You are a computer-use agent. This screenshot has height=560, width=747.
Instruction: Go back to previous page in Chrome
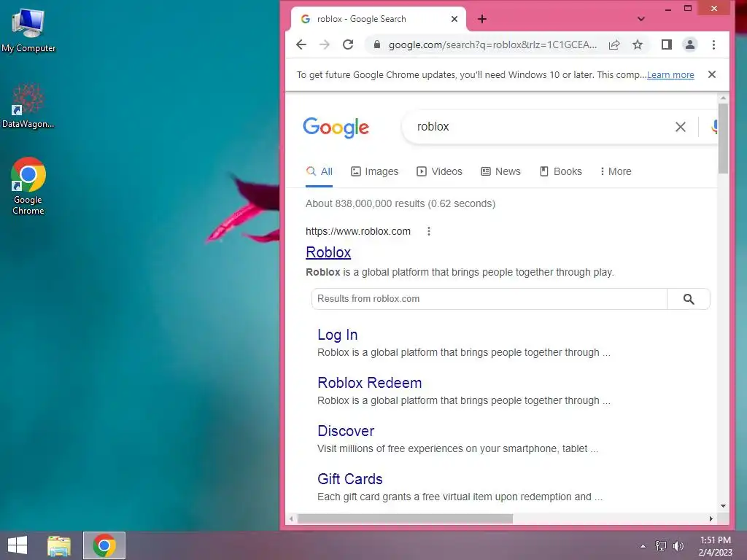tap(301, 44)
